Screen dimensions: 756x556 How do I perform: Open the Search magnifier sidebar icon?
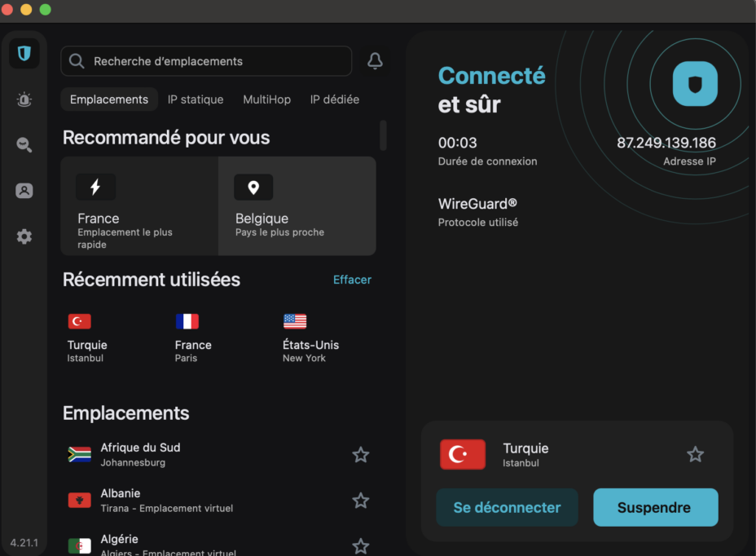(24, 145)
